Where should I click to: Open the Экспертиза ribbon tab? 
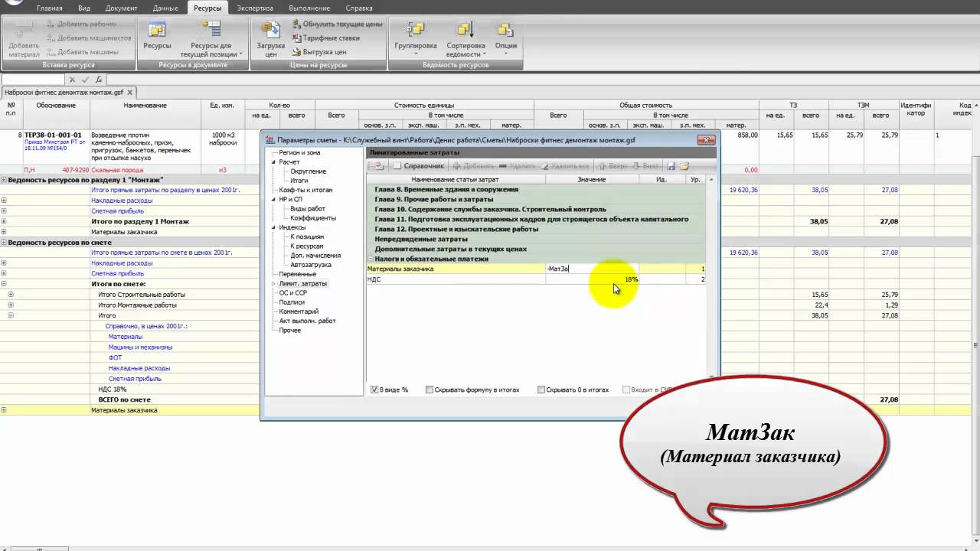(x=255, y=8)
